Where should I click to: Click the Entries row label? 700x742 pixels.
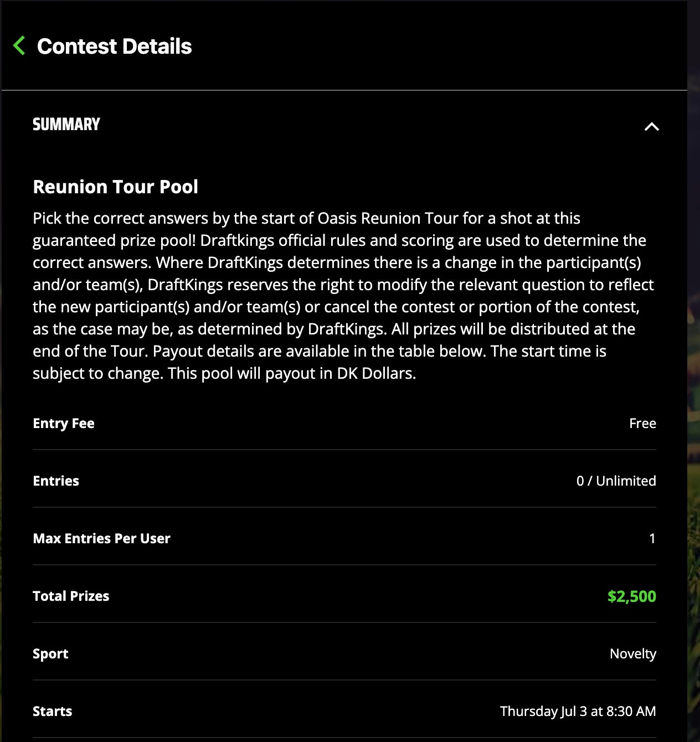[x=56, y=481]
